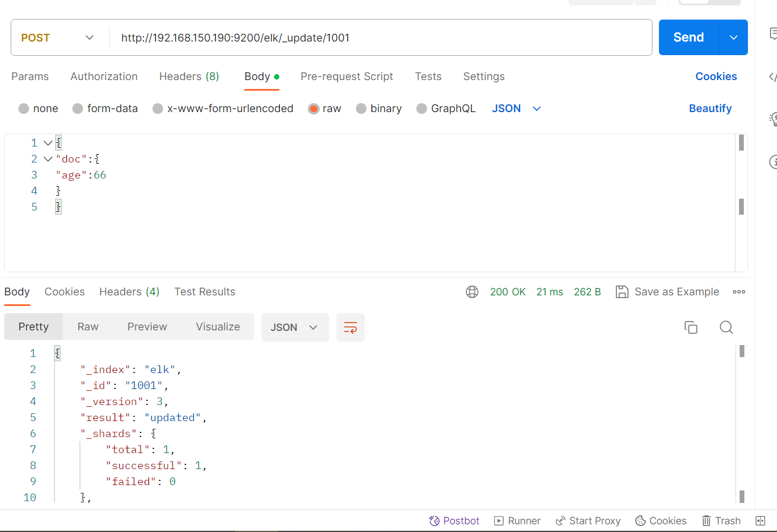
Task: Click the "result": "updated" response line
Action: (x=144, y=418)
